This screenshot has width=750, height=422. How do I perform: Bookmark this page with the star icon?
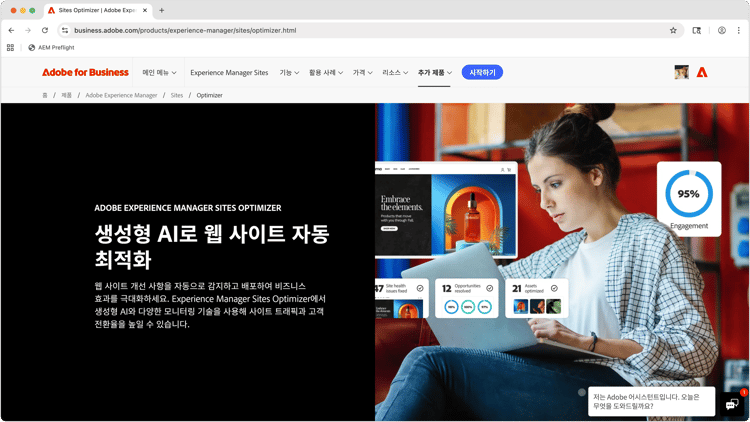673,30
